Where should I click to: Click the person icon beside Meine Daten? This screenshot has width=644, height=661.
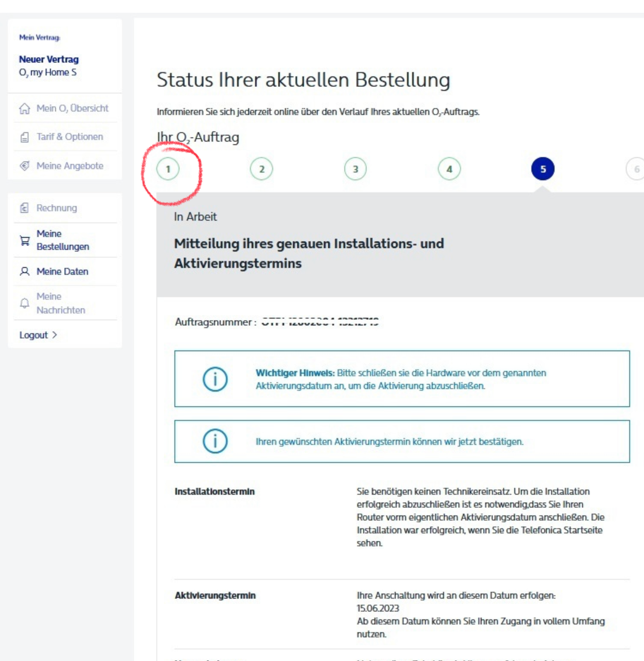pyautogui.click(x=24, y=271)
